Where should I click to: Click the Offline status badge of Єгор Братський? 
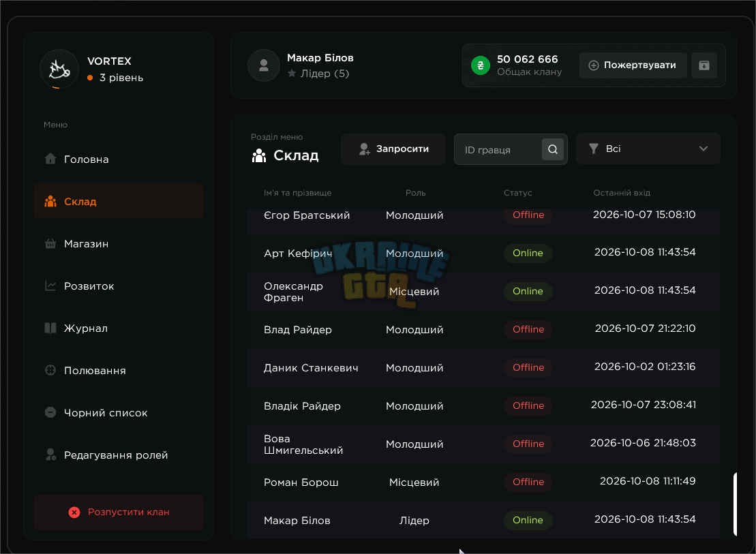tap(528, 215)
